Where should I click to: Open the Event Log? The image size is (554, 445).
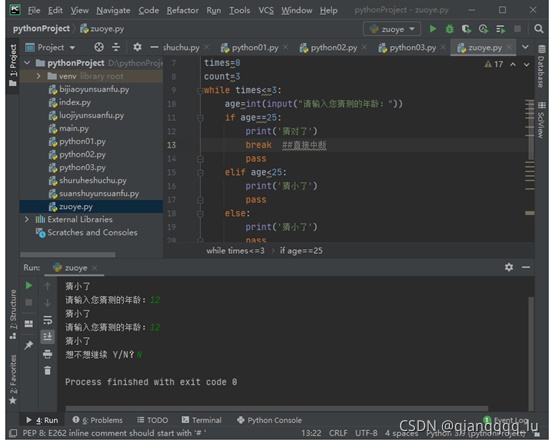[506, 420]
